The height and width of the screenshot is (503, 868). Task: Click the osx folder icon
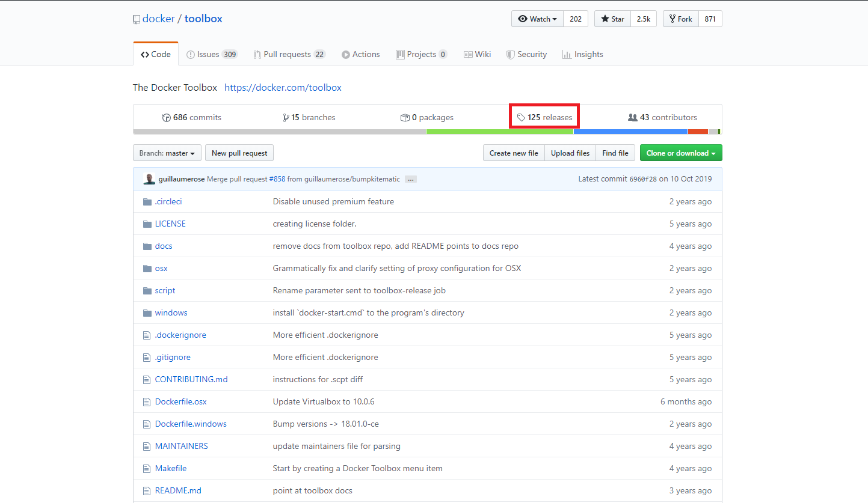[x=147, y=269]
